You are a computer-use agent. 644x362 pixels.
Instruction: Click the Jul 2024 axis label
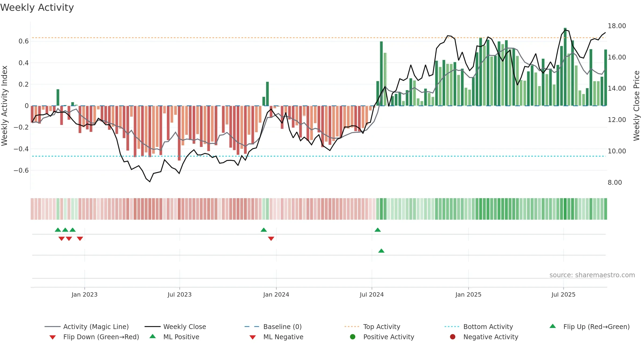372,295
